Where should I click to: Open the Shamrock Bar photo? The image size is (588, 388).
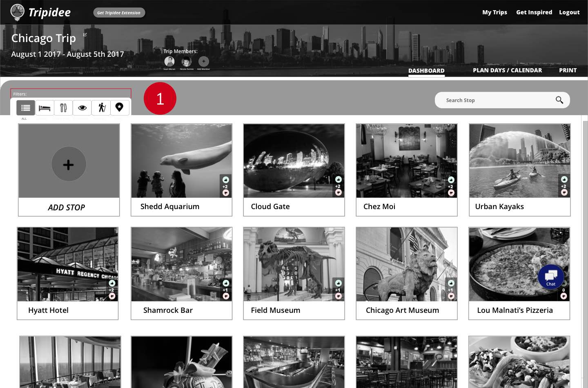coord(181,264)
